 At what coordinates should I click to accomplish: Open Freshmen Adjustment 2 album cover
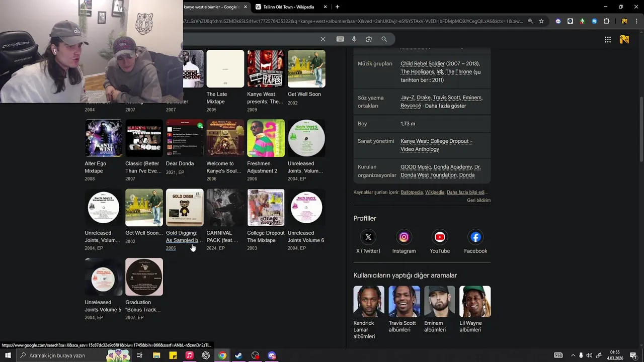[266, 138]
